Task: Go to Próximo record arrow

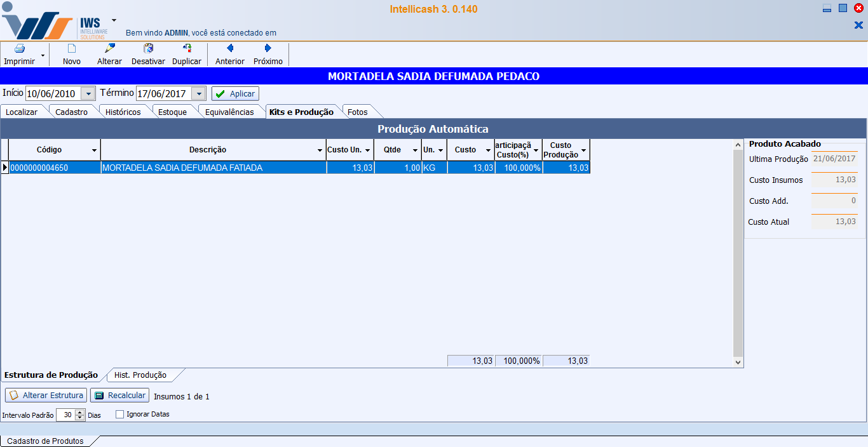Action: point(268,48)
